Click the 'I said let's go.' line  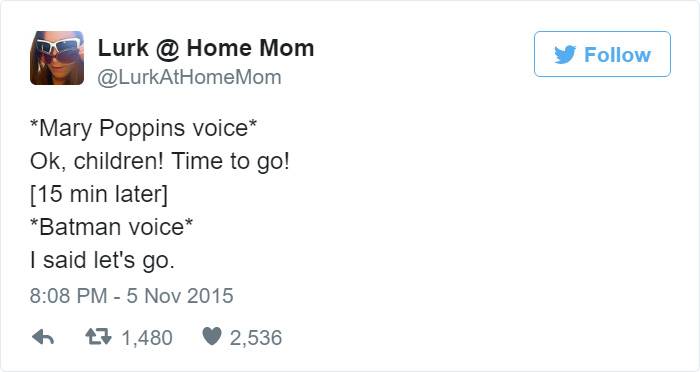pos(102,260)
